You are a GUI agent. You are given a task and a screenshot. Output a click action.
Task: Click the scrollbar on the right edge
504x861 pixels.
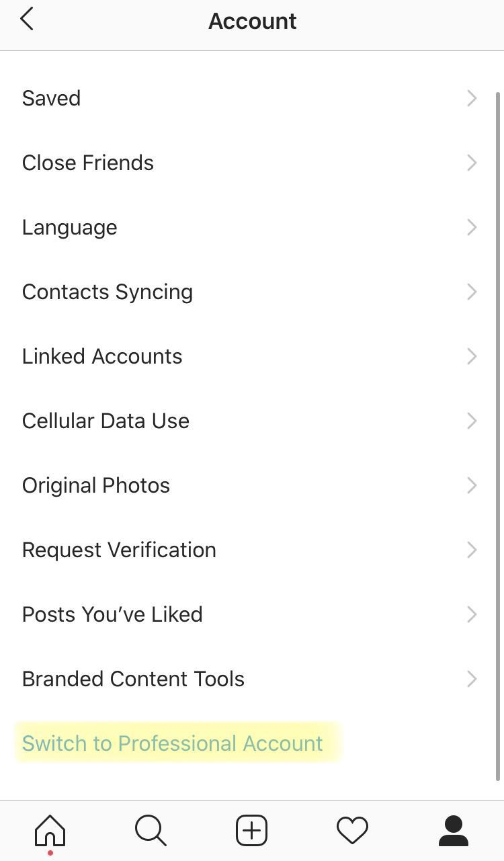tap(499, 437)
